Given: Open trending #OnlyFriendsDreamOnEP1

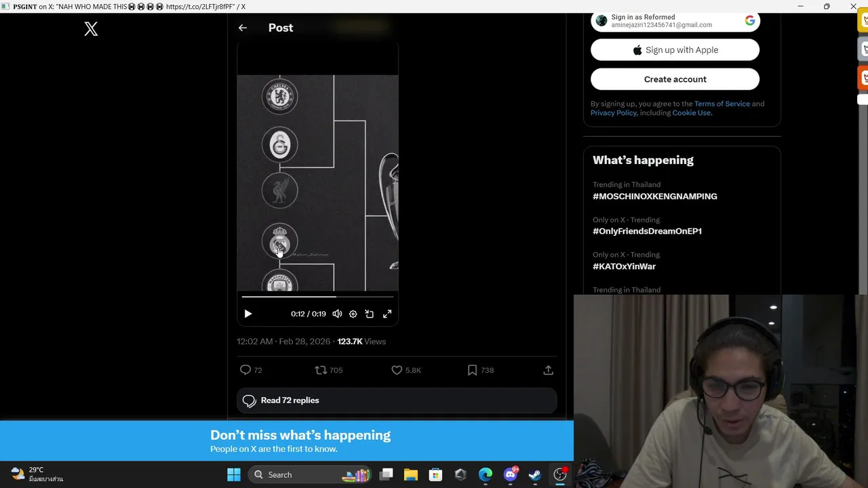Looking at the screenshot, I should click(647, 231).
